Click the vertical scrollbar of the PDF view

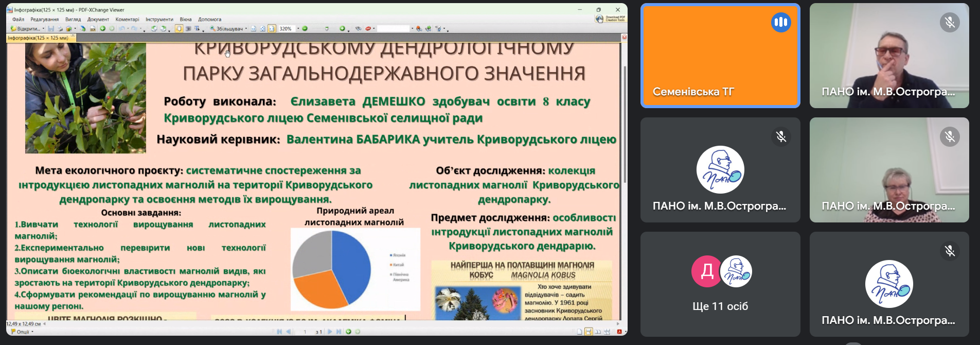625,124
